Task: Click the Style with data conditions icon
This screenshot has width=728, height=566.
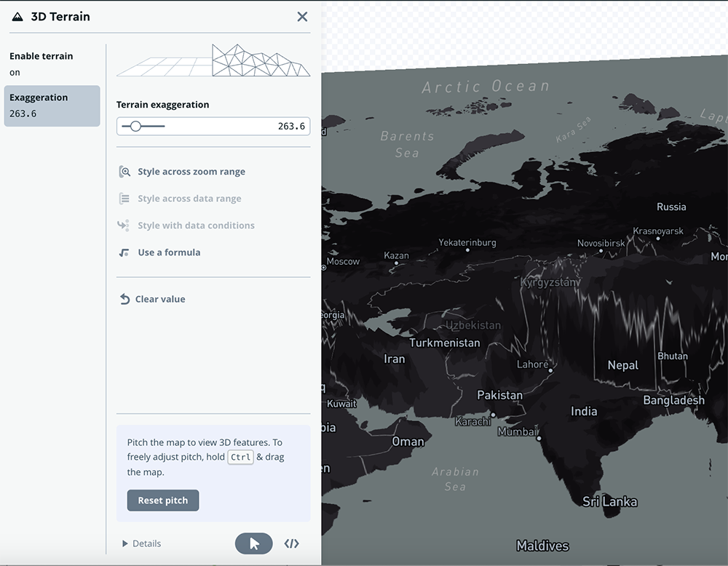Action: [124, 226]
